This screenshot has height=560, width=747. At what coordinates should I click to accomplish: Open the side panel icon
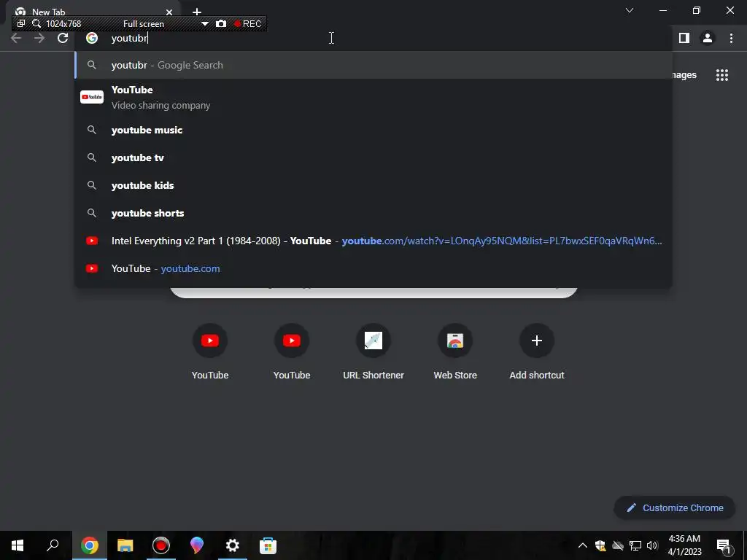point(684,38)
